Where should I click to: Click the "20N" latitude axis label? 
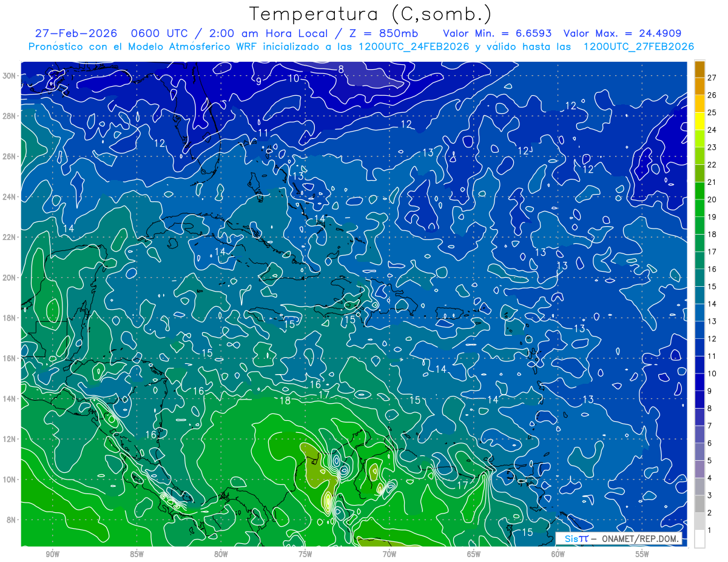10,278
